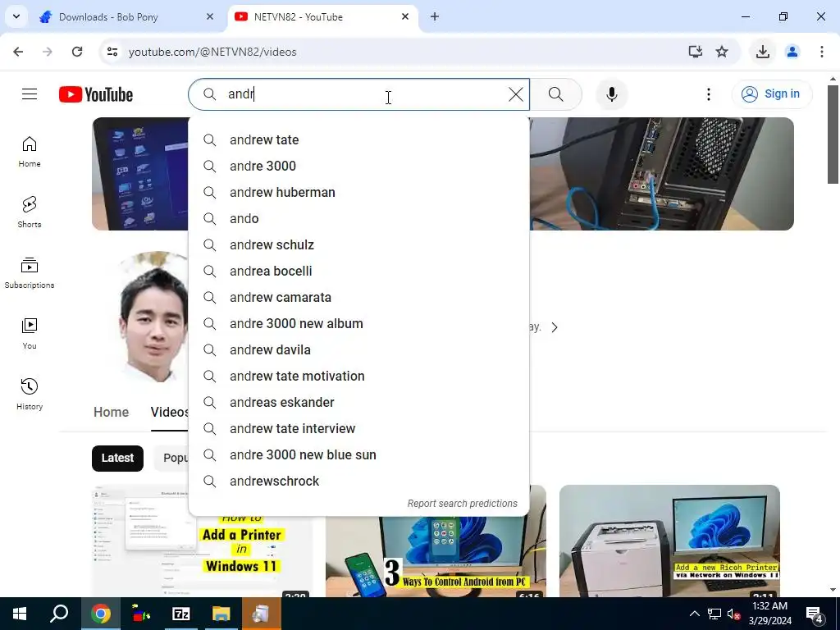
Task: Click the page vertical scrollbar
Action: tap(833, 134)
